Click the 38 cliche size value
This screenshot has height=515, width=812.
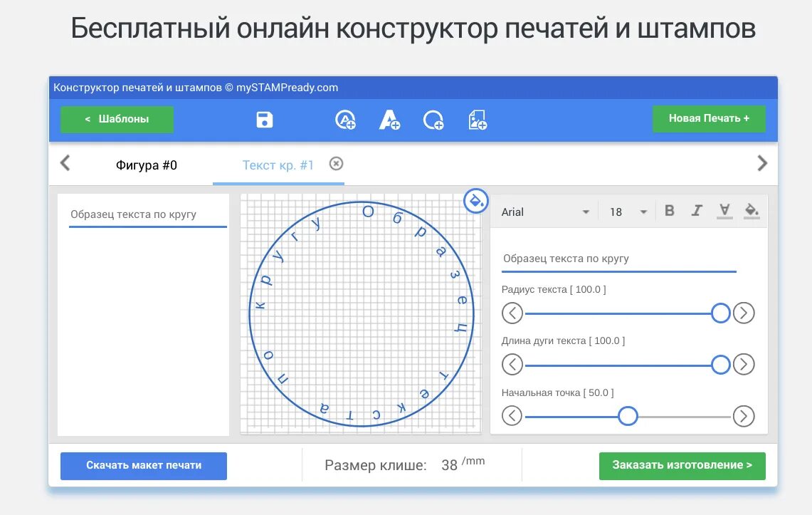tap(449, 465)
